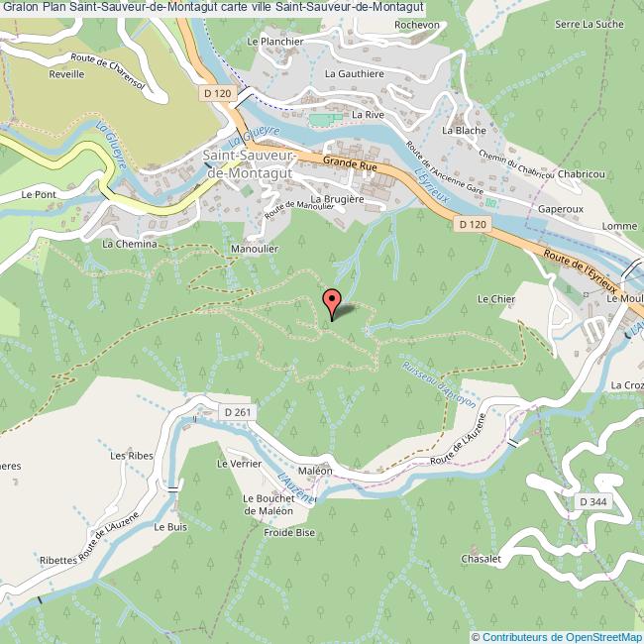Screen dimensions: 644x644
Task: Click the D 120 shield near Le Planchier
Action: click(218, 93)
